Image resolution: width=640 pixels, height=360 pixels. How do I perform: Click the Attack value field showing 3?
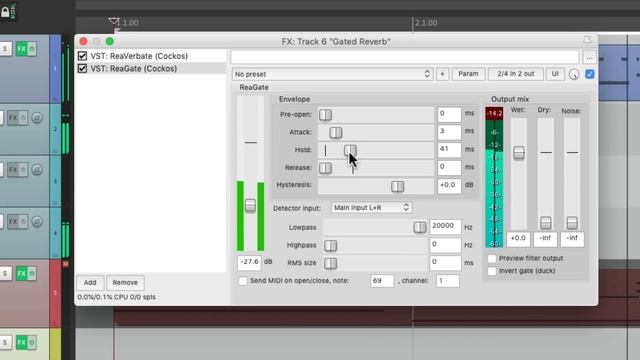coord(449,132)
